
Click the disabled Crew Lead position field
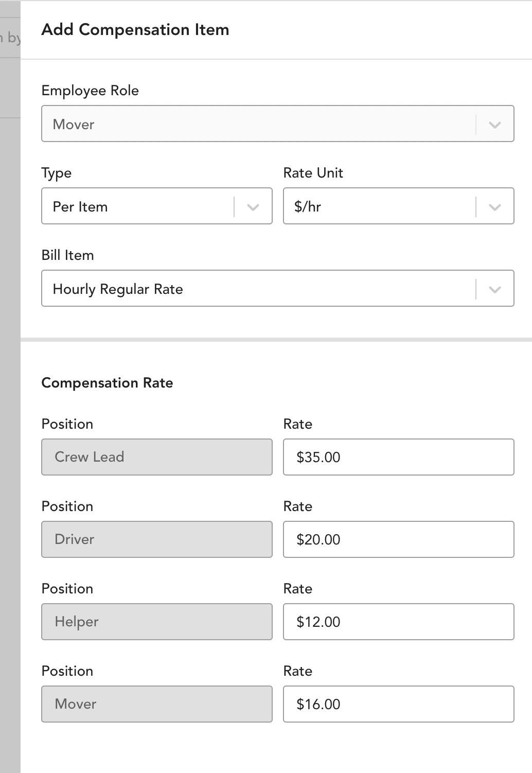(x=157, y=457)
